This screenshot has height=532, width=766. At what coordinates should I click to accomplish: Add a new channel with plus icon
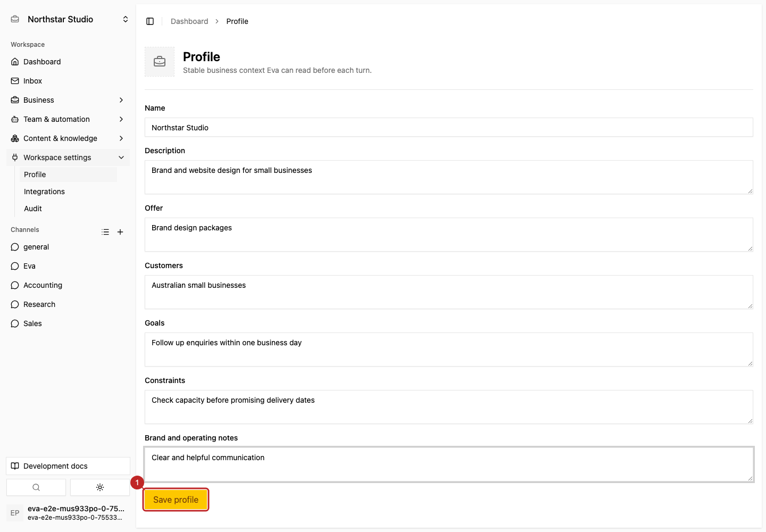[x=120, y=232]
